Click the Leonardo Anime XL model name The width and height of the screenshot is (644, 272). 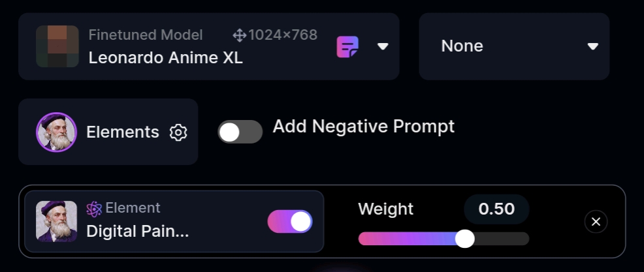click(166, 57)
